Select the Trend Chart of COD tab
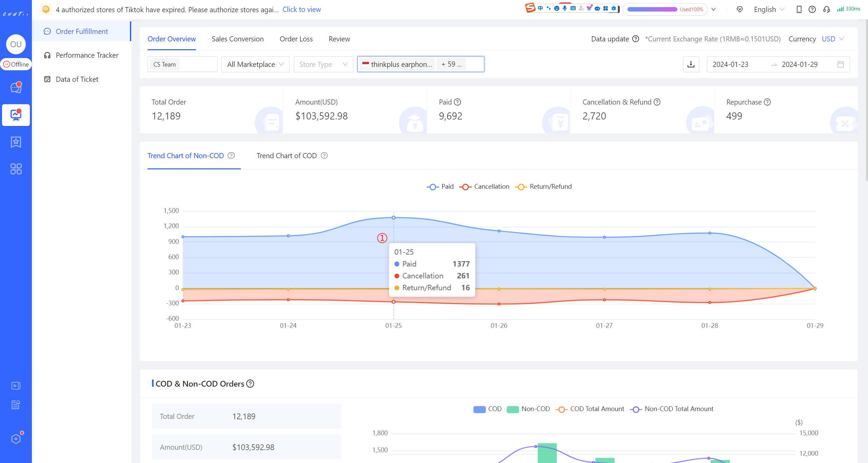868x463 pixels. (287, 155)
